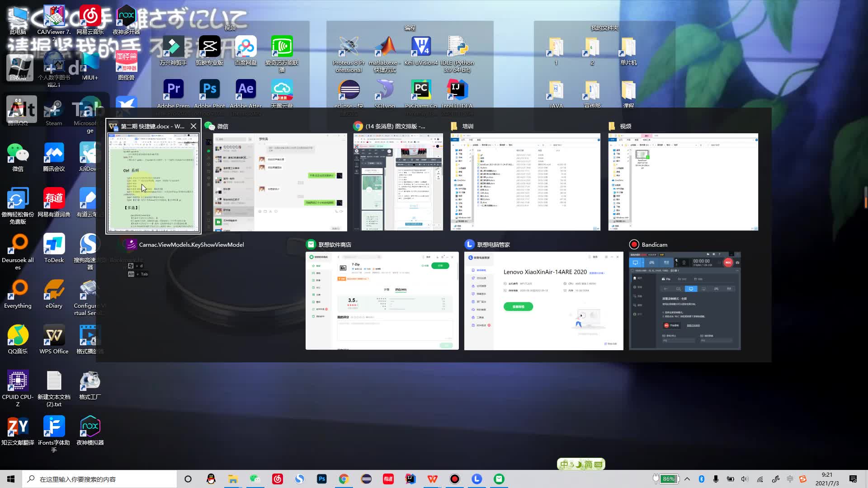
Task: Close the 第二期 快捷键.docx window preview
Action: [193, 126]
